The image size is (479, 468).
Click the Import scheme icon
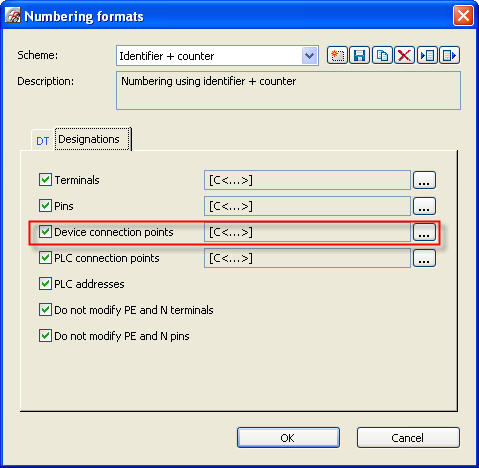tap(427, 55)
